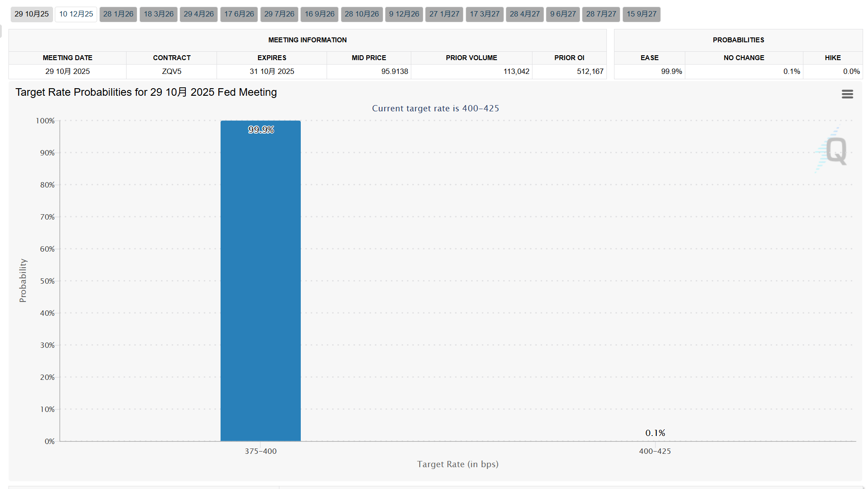The width and height of the screenshot is (868, 489).
Task: Open the 28 1月26 meeting tab
Action: pos(118,14)
